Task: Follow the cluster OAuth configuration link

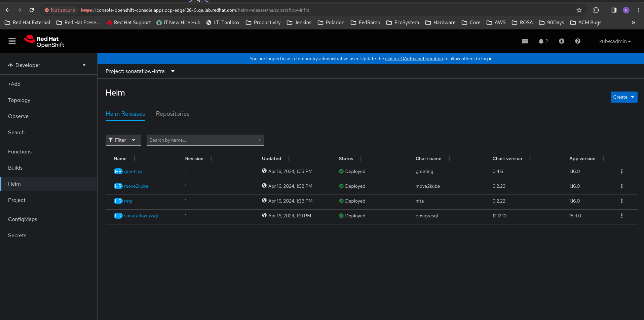Action: coord(414,59)
